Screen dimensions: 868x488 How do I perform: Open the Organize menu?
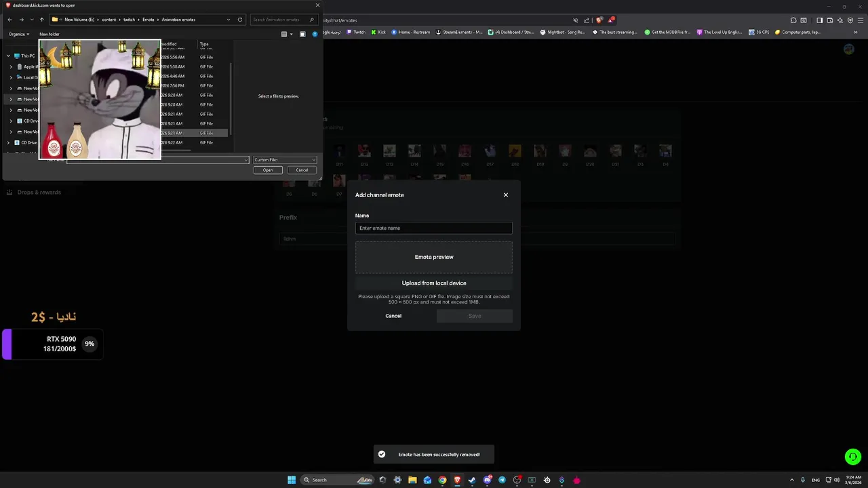pos(18,34)
